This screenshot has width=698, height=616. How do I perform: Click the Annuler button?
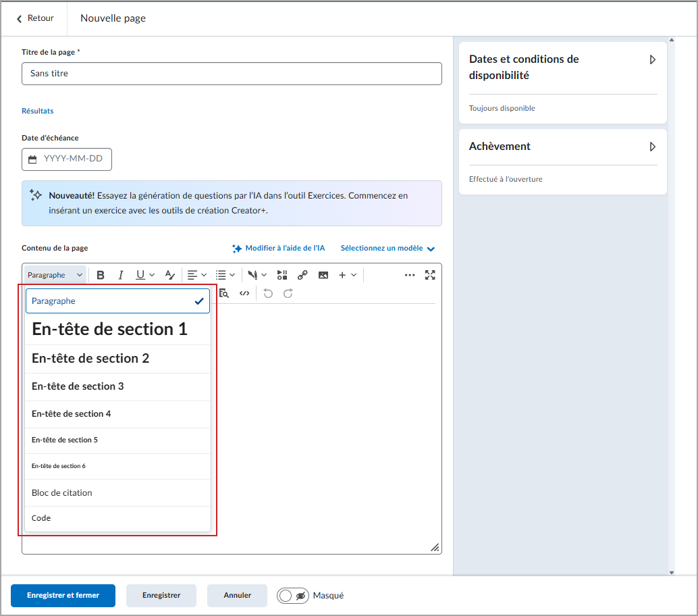point(237,596)
